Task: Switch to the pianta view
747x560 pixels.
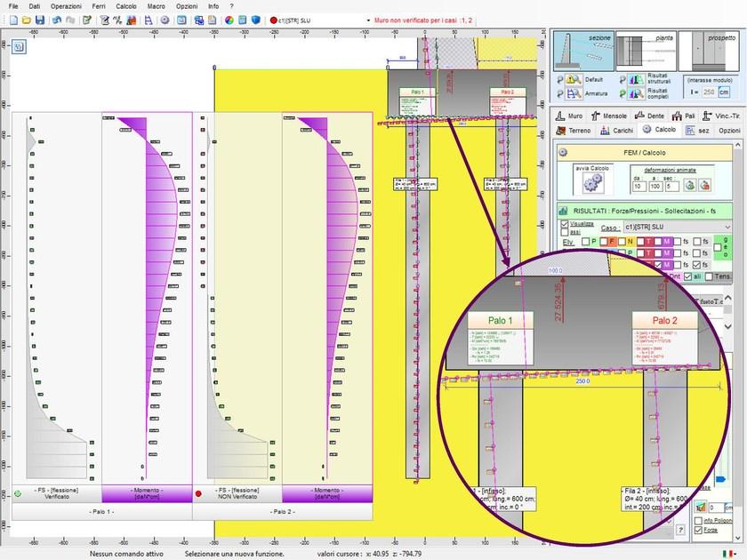Action: (645, 49)
